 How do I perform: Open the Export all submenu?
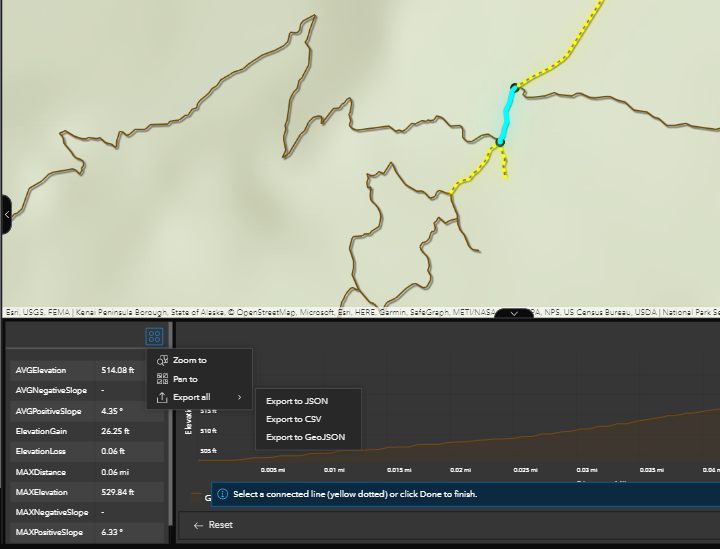(199, 397)
